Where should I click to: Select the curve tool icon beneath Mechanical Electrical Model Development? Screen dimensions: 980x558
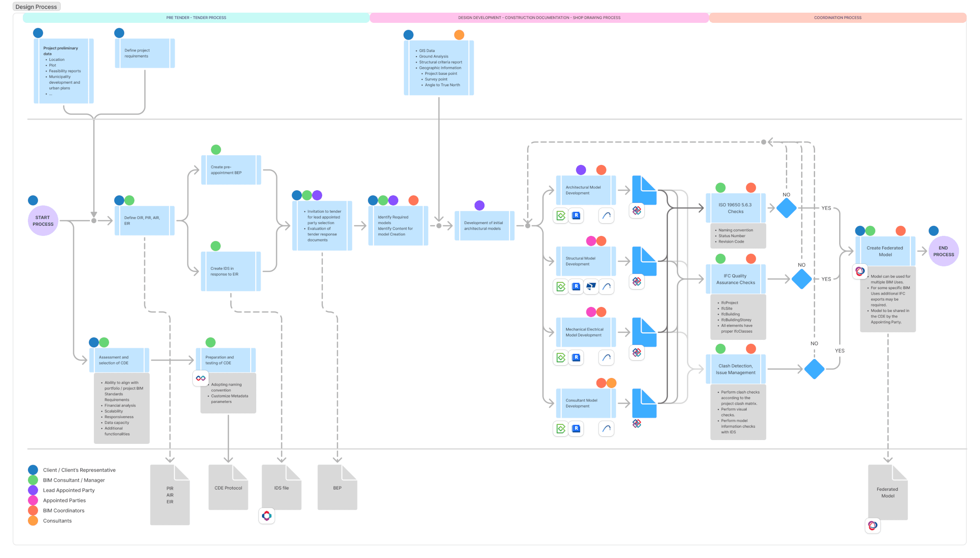tap(606, 357)
